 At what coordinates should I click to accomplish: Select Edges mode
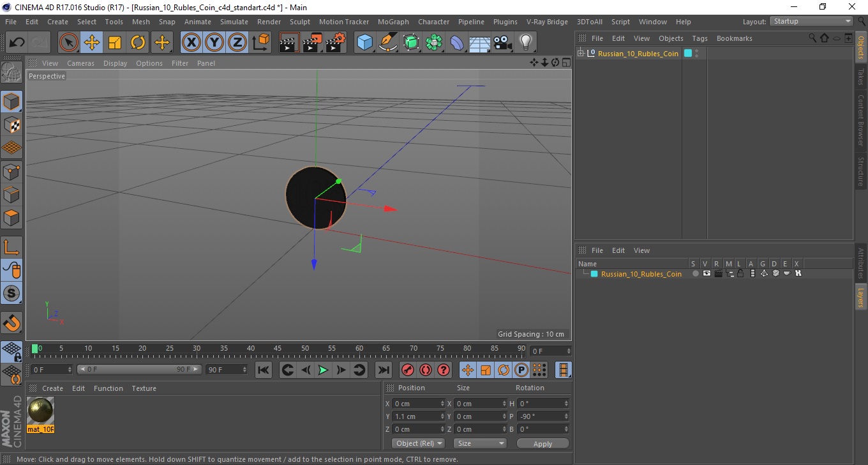(x=11, y=194)
